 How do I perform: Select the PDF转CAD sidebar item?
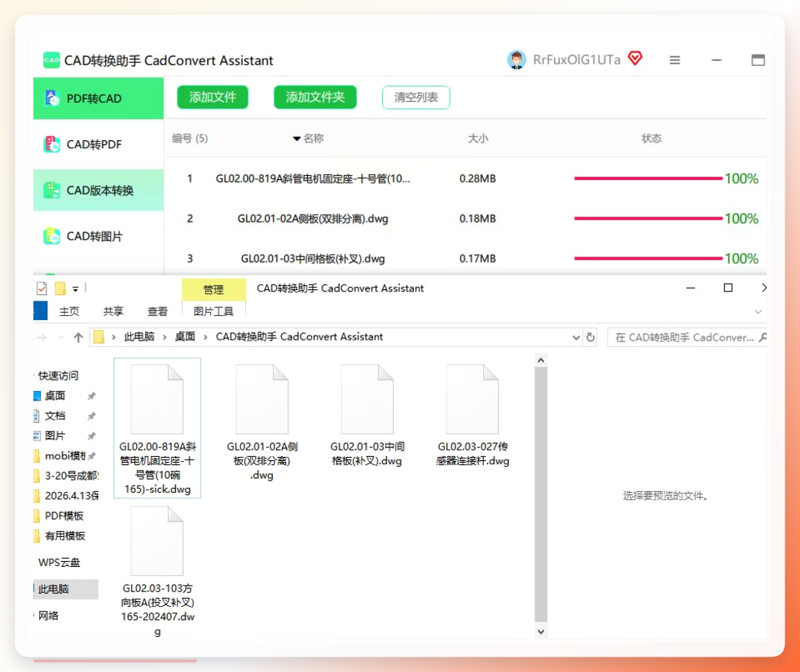(99, 99)
